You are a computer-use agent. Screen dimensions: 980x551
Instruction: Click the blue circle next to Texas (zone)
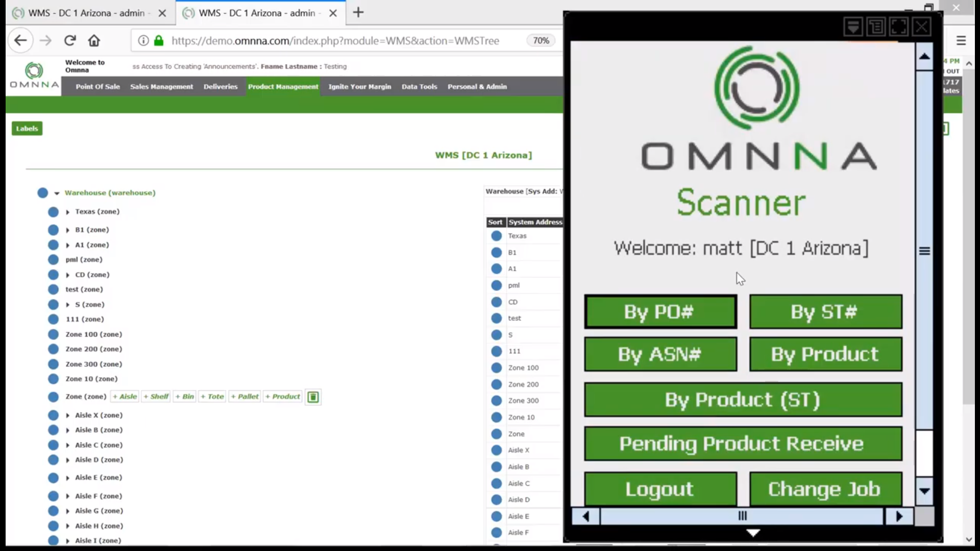pos(53,212)
